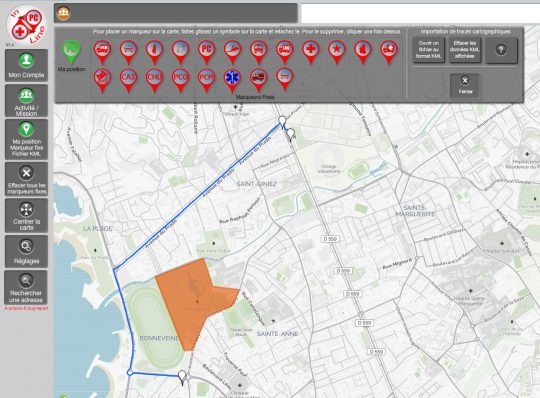
Task: Click the SAINTE-ANNE map label
Action: [x=278, y=334]
